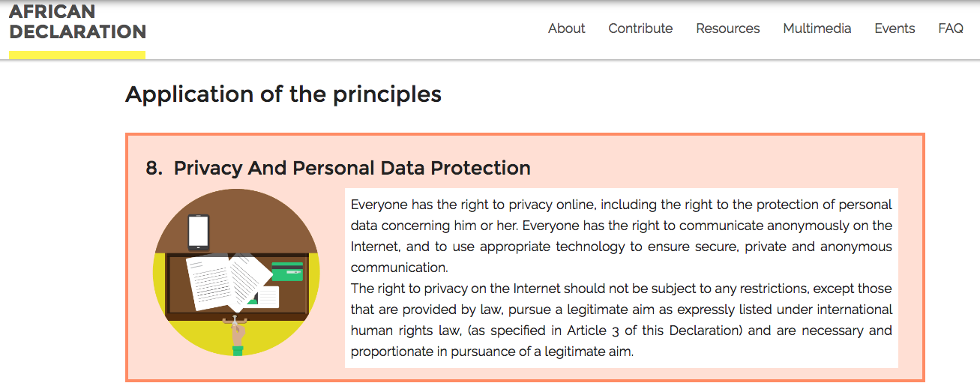
Task: Click the smartphone icon in the illustration
Action: [198, 231]
